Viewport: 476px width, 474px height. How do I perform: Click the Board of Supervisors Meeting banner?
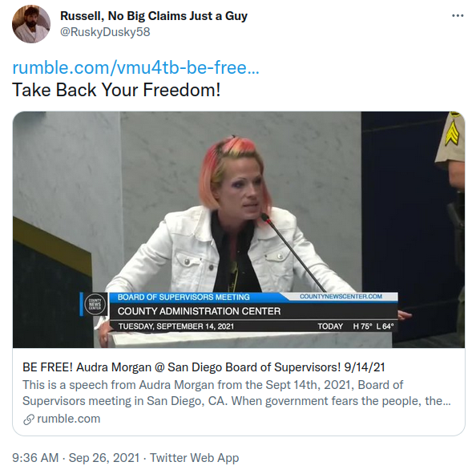(x=184, y=297)
